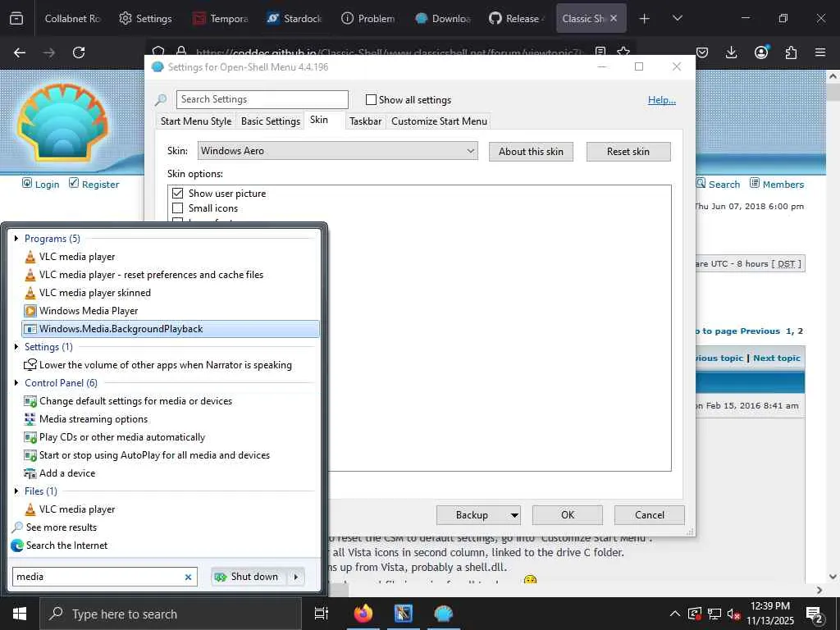Switch to Basic Settings tab
The width and height of the screenshot is (840, 630).
pyautogui.click(x=271, y=121)
